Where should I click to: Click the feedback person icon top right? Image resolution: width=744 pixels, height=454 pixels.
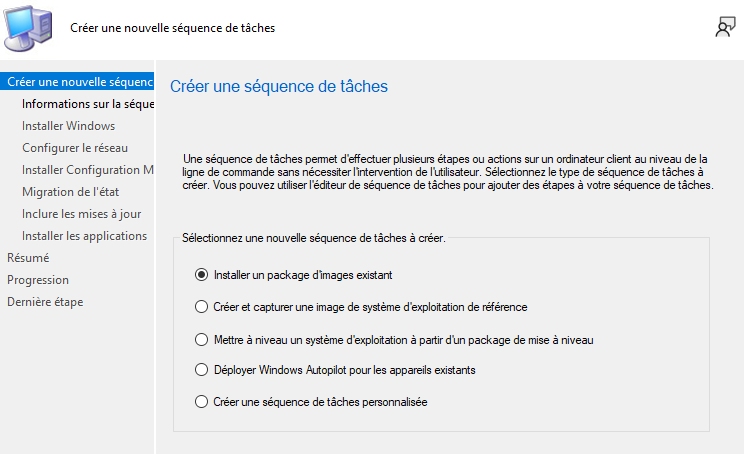[725, 28]
